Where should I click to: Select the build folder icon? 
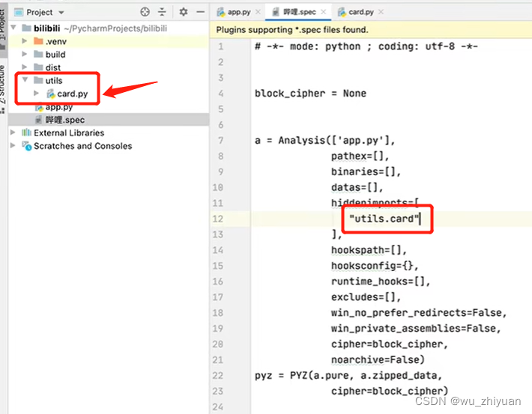(x=38, y=54)
